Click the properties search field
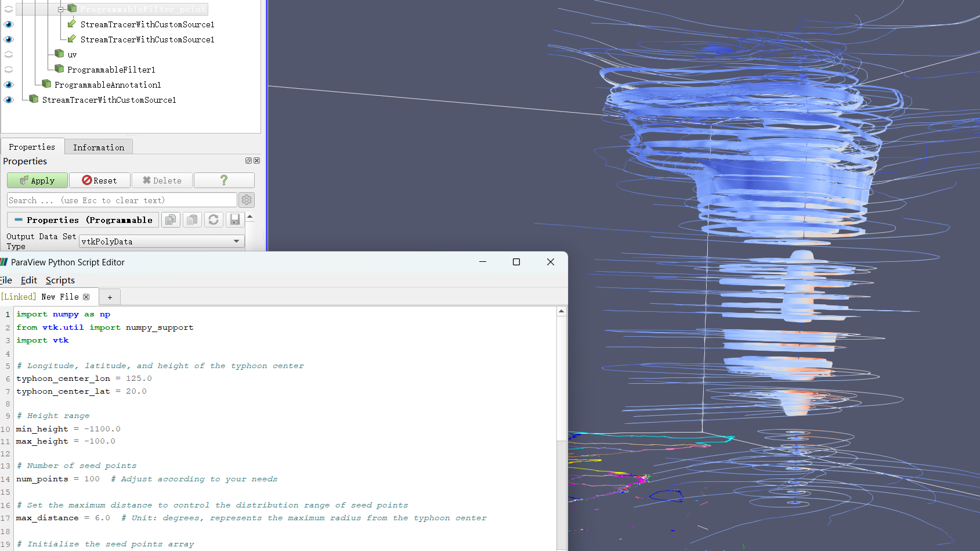Screen dimensions: 980x551 click(122, 200)
